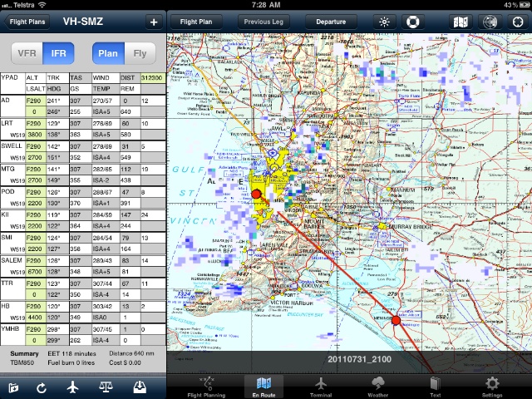Screen dimensions: 532x399
Task: Tap the lifebuoy help icon
Action: (x=412, y=22)
